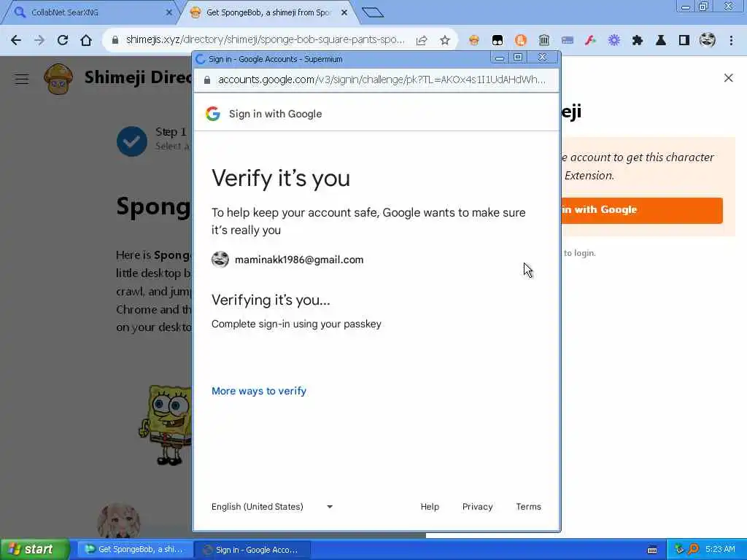
Task: Click the Verify it's you heading
Action: tap(281, 179)
